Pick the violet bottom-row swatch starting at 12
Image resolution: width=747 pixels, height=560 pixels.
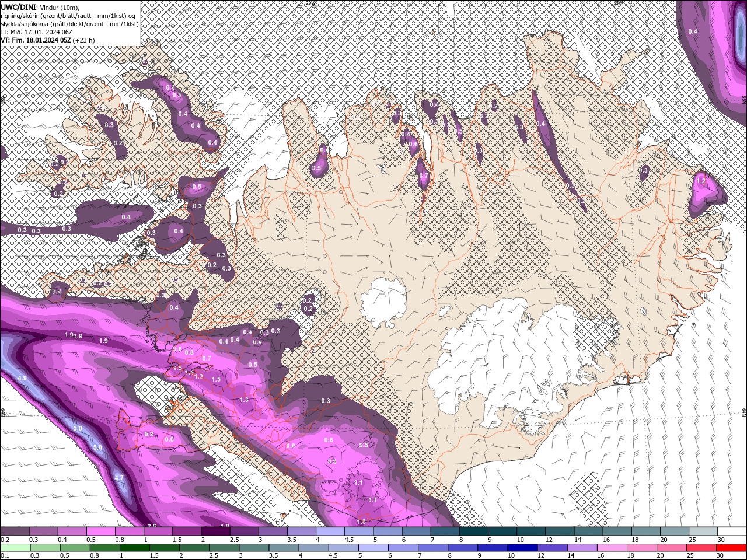click(551, 548)
